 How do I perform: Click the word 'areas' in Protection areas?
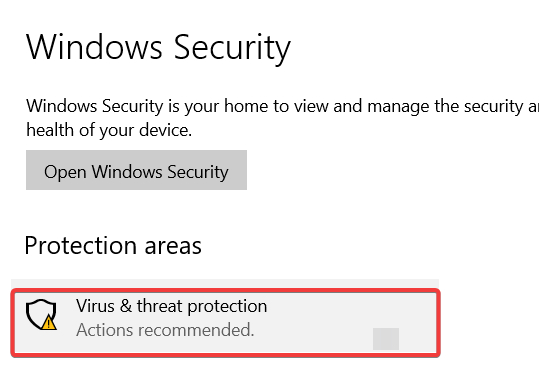tap(173, 246)
